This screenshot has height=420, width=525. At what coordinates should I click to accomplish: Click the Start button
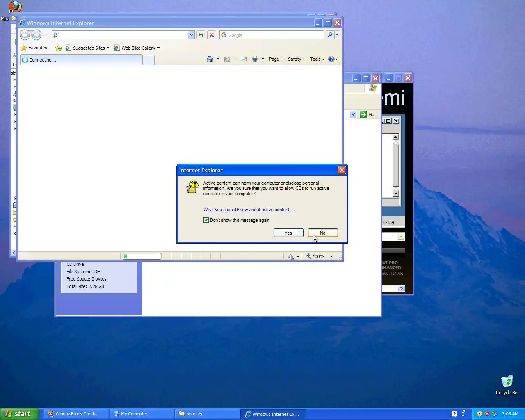pos(19,414)
